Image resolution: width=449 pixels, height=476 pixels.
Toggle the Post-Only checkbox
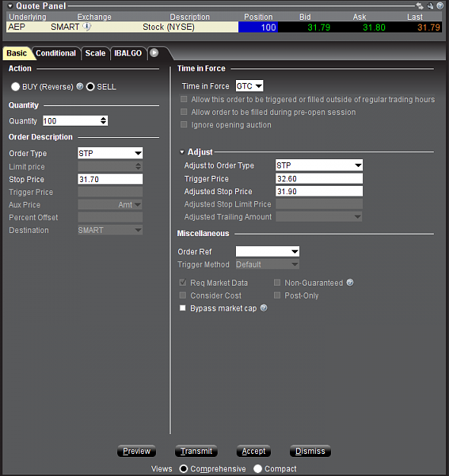(x=277, y=295)
